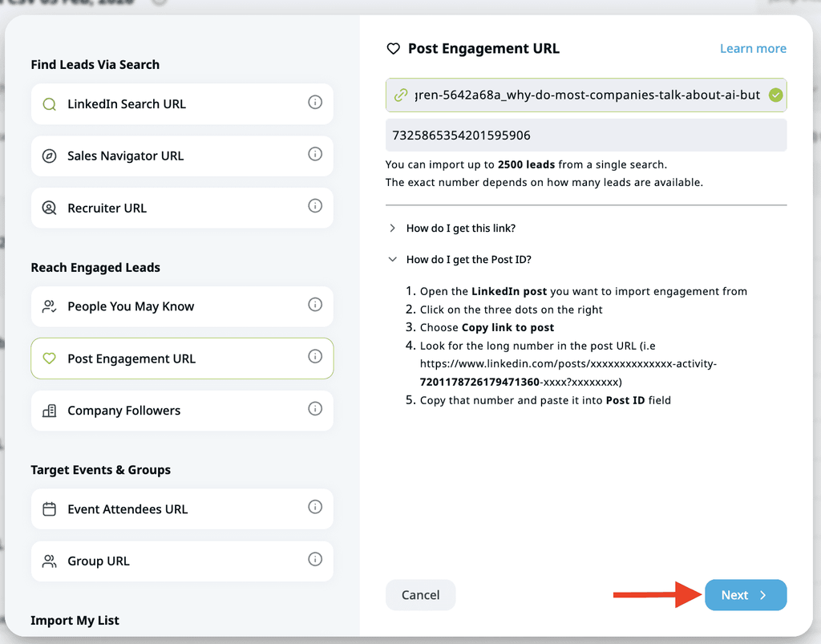Image resolution: width=821 pixels, height=644 pixels.
Task: Open info for Post Engagement URL
Action: tap(314, 357)
